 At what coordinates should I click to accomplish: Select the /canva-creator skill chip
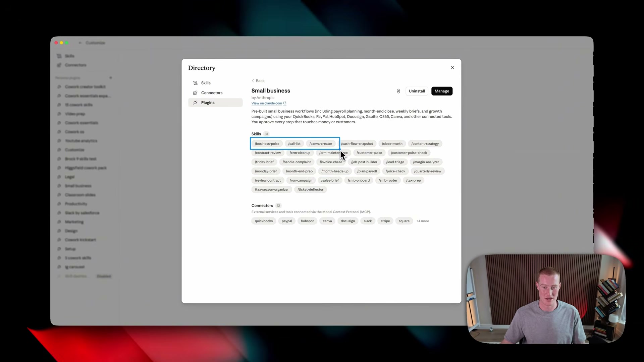[x=321, y=144]
